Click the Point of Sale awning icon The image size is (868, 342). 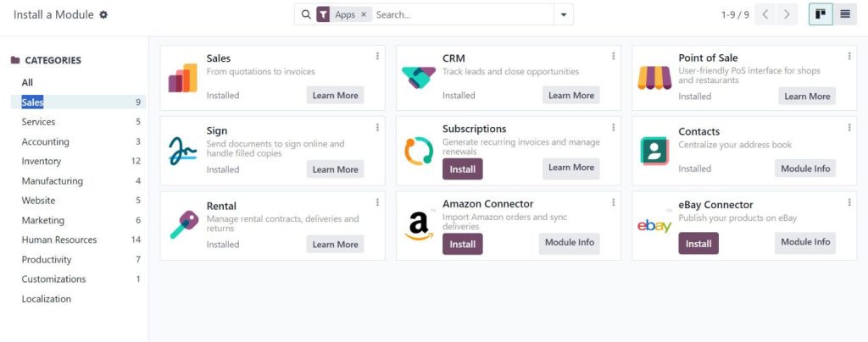pos(654,78)
